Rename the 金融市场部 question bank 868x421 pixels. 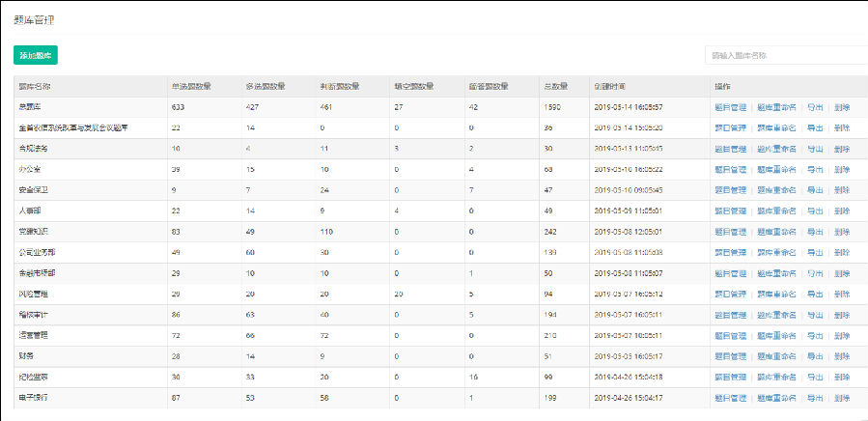(x=777, y=273)
